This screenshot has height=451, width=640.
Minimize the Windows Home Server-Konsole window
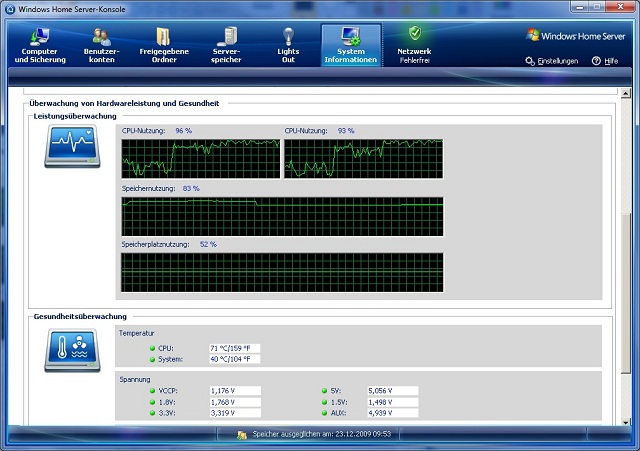[580, 7]
